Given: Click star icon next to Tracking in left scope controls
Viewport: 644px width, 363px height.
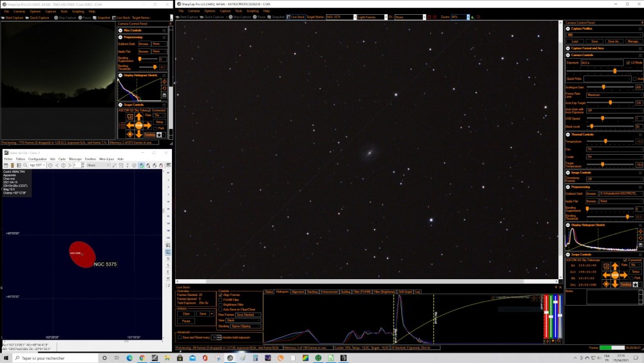Looking at the screenshot, I should coord(159,134).
